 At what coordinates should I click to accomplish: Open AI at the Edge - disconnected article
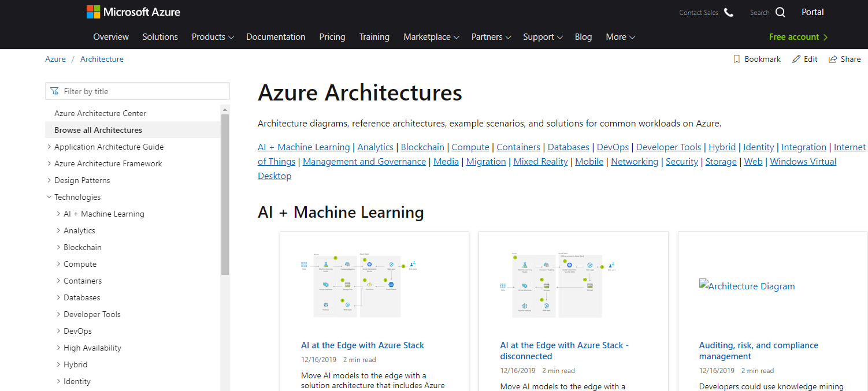coord(565,351)
